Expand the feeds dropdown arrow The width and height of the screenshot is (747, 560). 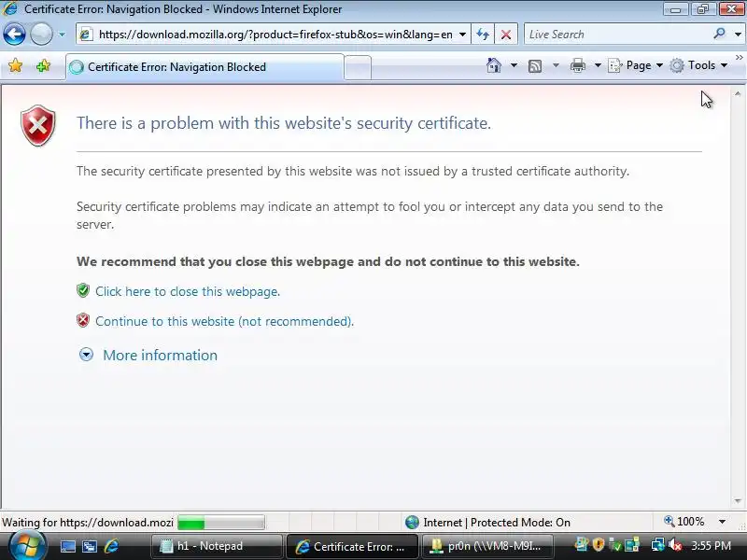tap(556, 65)
